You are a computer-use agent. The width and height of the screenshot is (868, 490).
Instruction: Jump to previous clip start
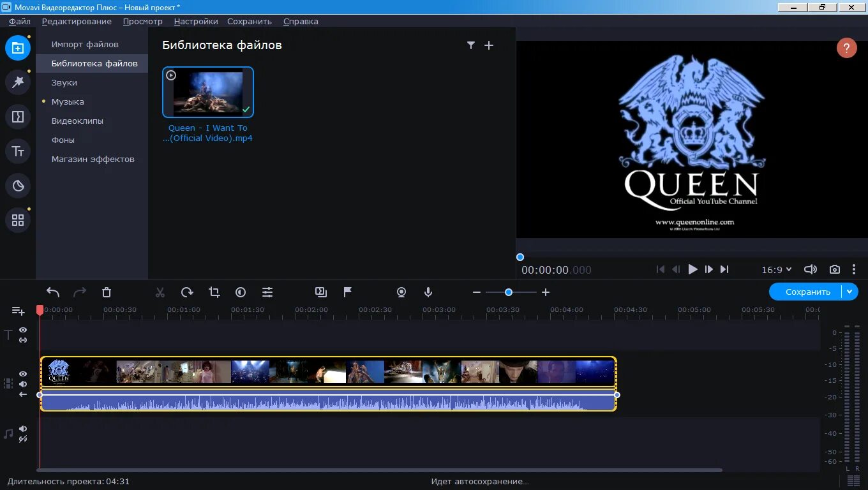pos(661,269)
